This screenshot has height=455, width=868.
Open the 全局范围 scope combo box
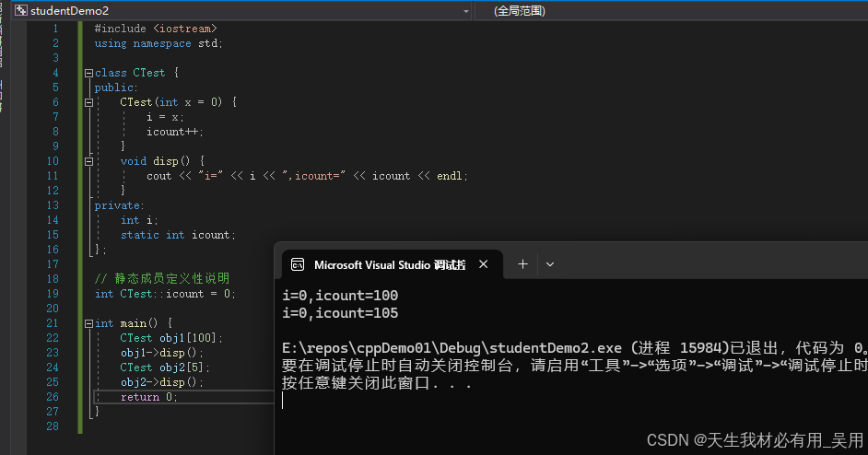(x=670, y=10)
